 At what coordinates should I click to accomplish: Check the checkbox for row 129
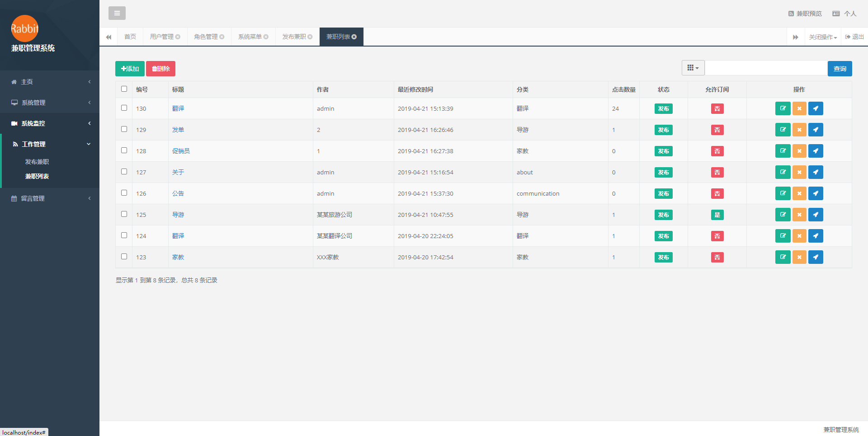pos(124,129)
